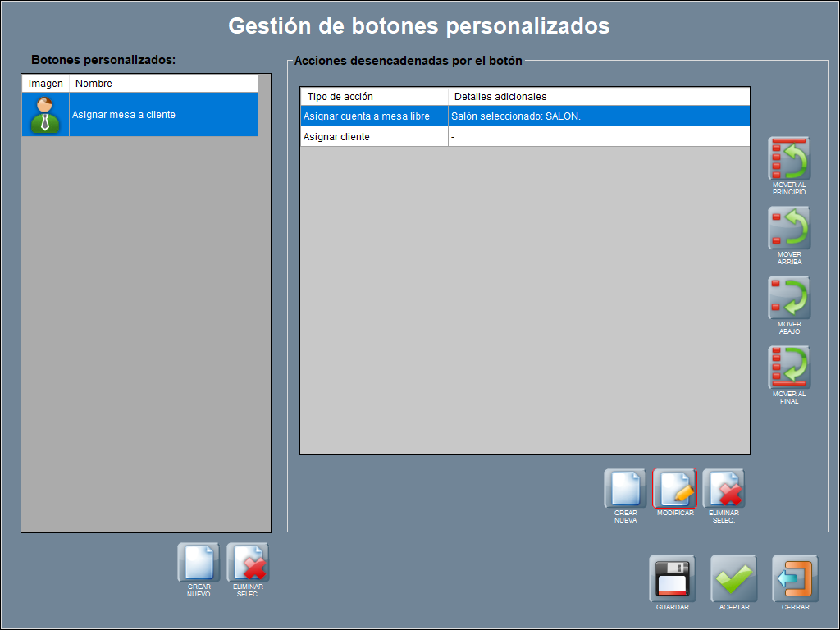This screenshot has width=840, height=630.
Task: Send action to end with Mover al final
Action: 789,367
